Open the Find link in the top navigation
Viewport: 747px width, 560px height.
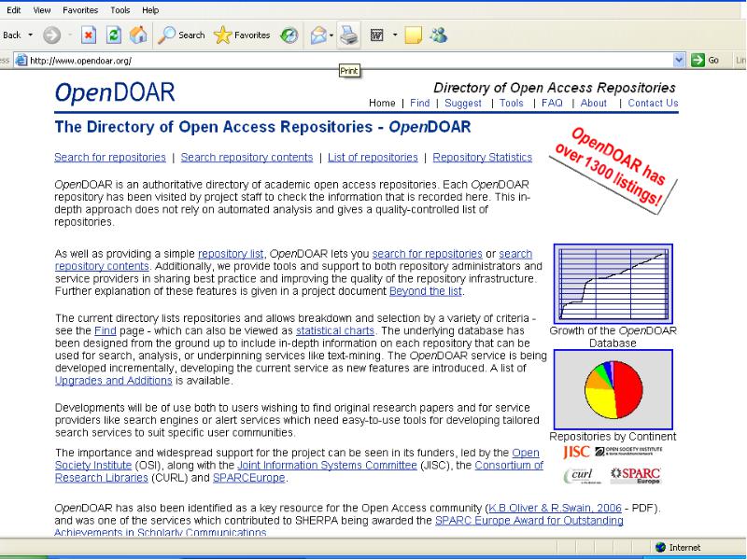coord(419,103)
